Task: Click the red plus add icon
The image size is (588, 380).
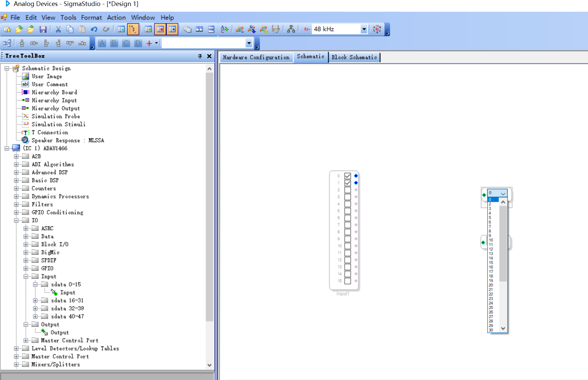Action: (149, 43)
